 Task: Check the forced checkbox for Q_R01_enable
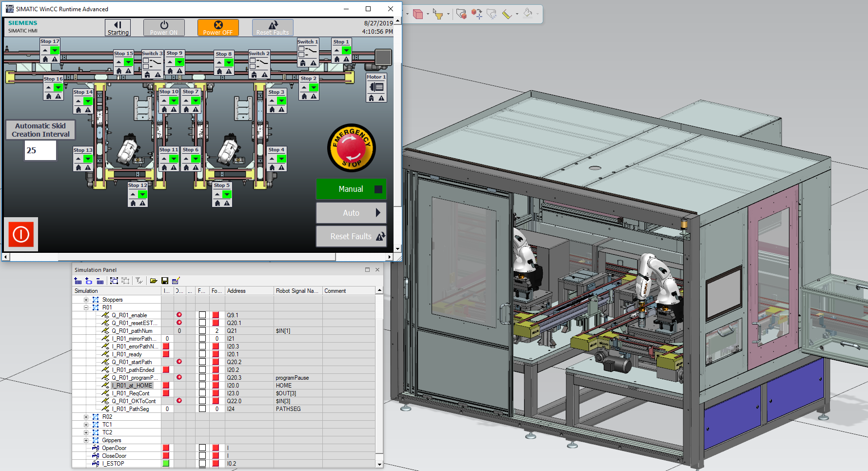click(202, 315)
